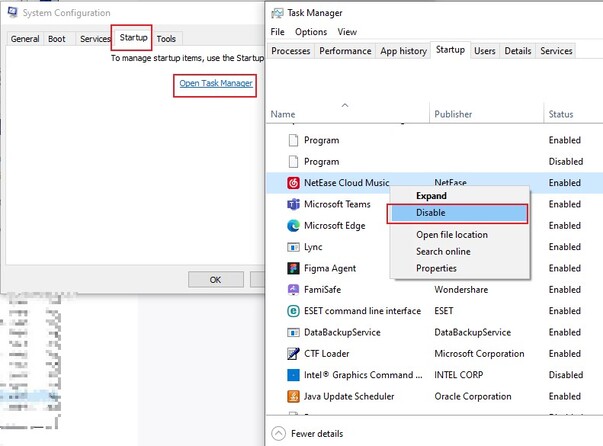Viewport: 603px width, 446px height.
Task: Click the Open Task Manager link
Action: pyautogui.click(x=216, y=83)
